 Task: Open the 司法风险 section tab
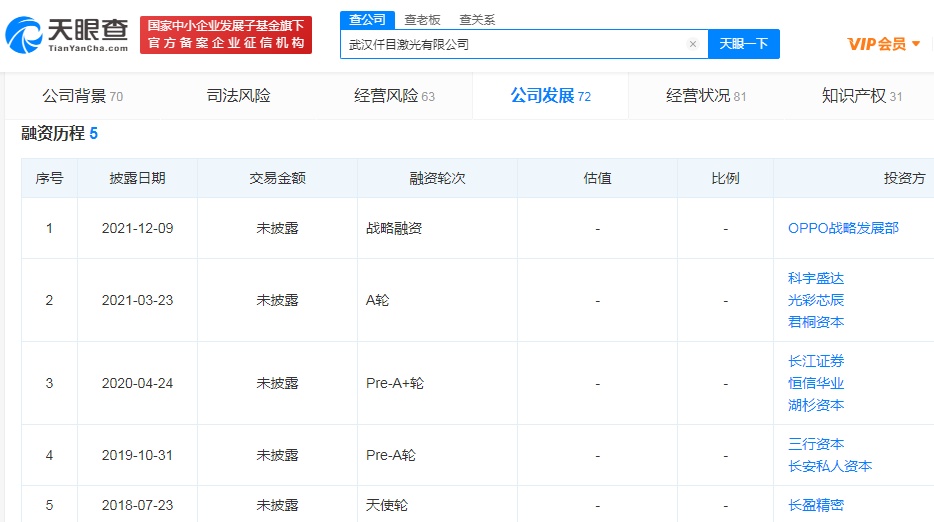(238, 96)
